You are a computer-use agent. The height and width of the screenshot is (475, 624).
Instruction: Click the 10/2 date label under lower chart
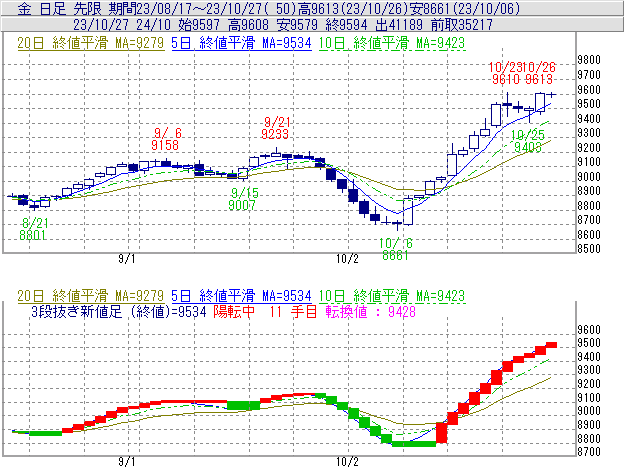click(x=347, y=462)
